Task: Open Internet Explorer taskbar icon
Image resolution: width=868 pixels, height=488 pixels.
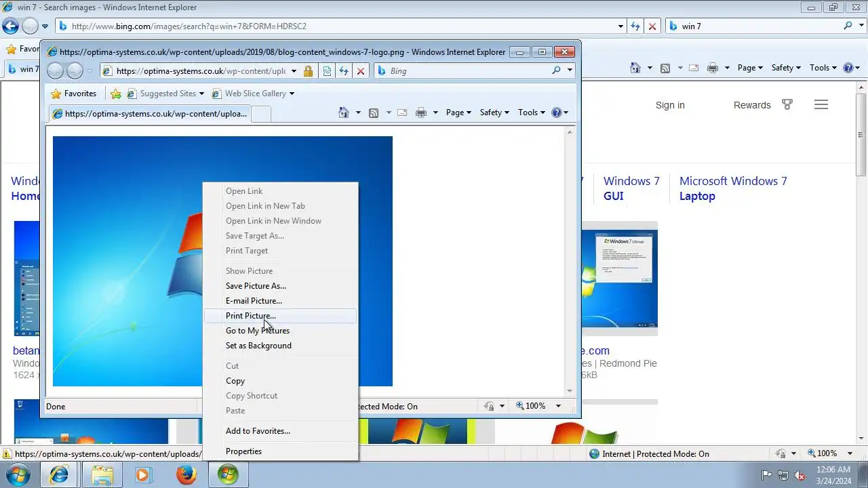Action: 59,475
